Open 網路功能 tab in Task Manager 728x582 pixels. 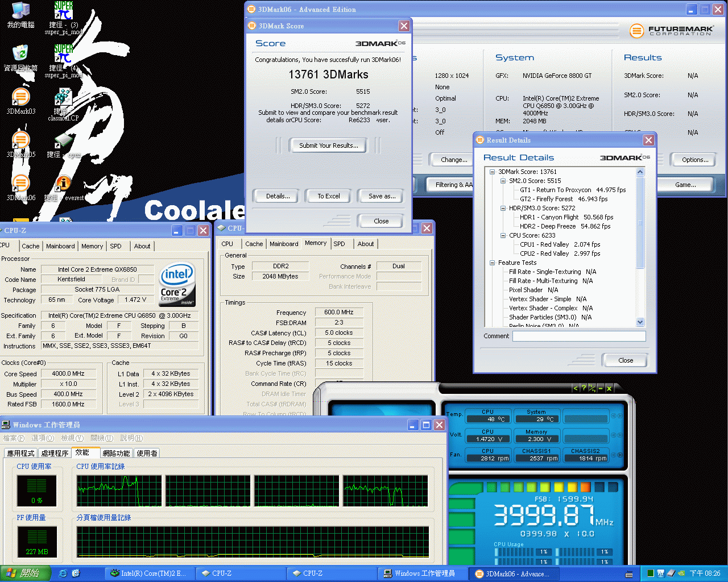pyautogui.click(x=117, y=453)
